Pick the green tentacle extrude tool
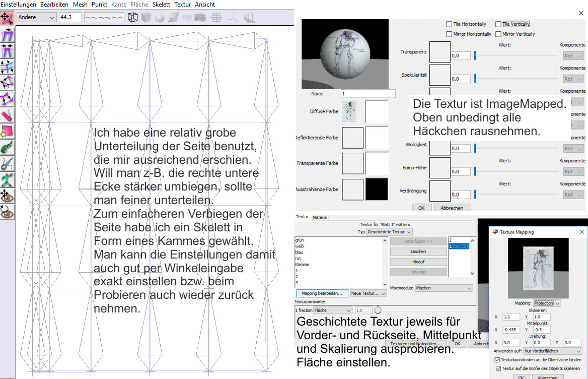The height and width of the screenshot is (379, 588). [x=7, y=148]
